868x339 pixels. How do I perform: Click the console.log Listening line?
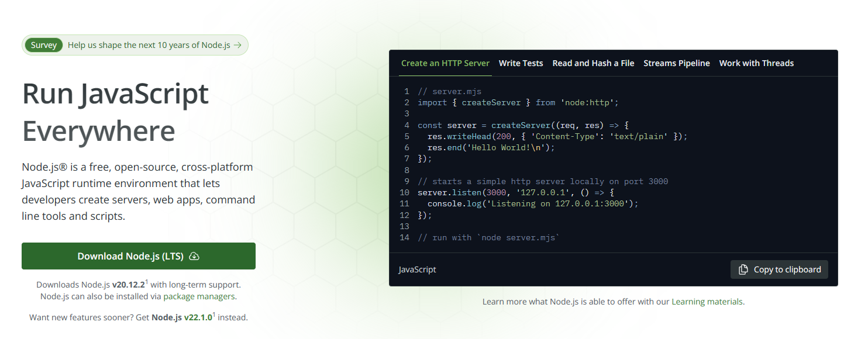[x=533, y=203]
